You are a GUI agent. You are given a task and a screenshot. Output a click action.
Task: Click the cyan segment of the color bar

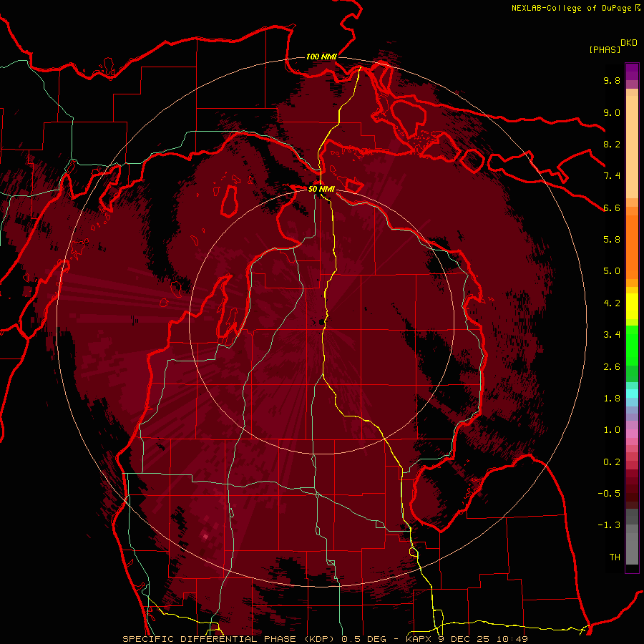(632, 394)
